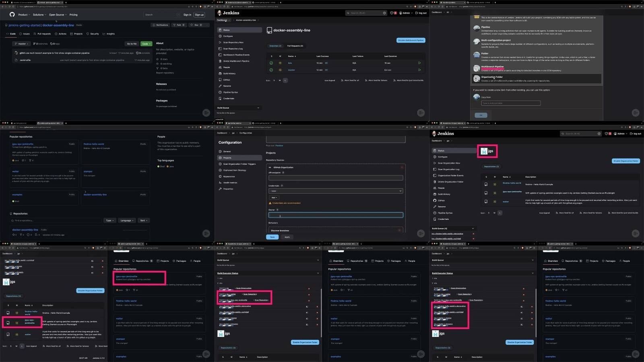Viewport: 644px width, 362px height.
Task: Open General section in Configuration sidebar
Action: [227, 151]
